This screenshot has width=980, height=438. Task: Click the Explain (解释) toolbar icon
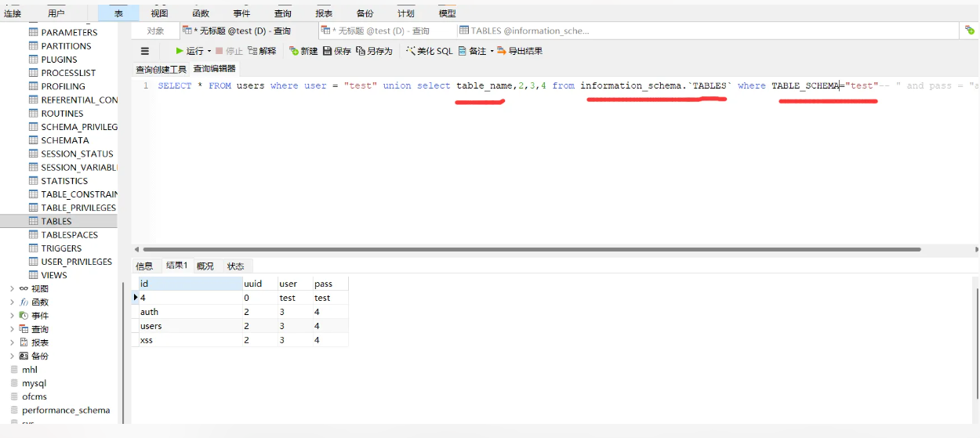(x=252, y=51)
